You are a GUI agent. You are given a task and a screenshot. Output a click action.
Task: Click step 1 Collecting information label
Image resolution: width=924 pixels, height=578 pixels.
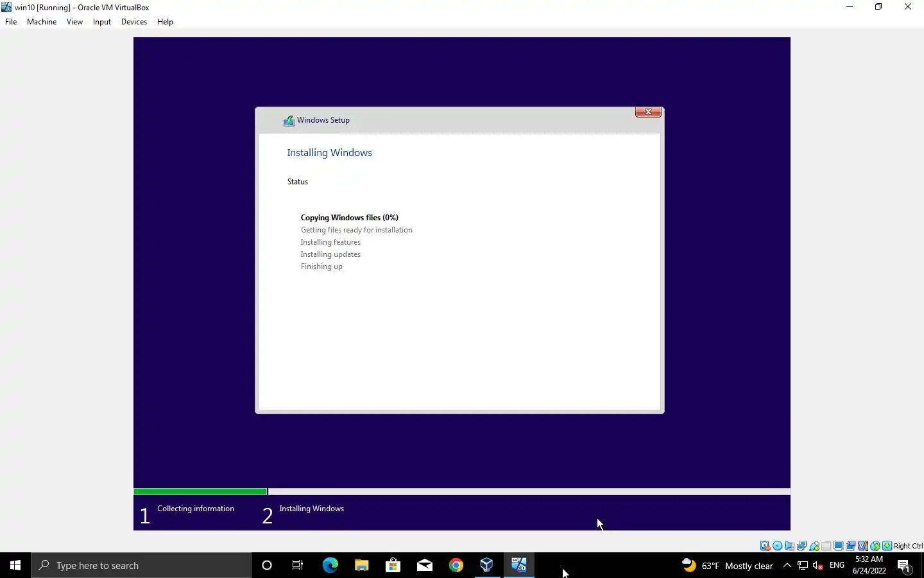[196, 509]
